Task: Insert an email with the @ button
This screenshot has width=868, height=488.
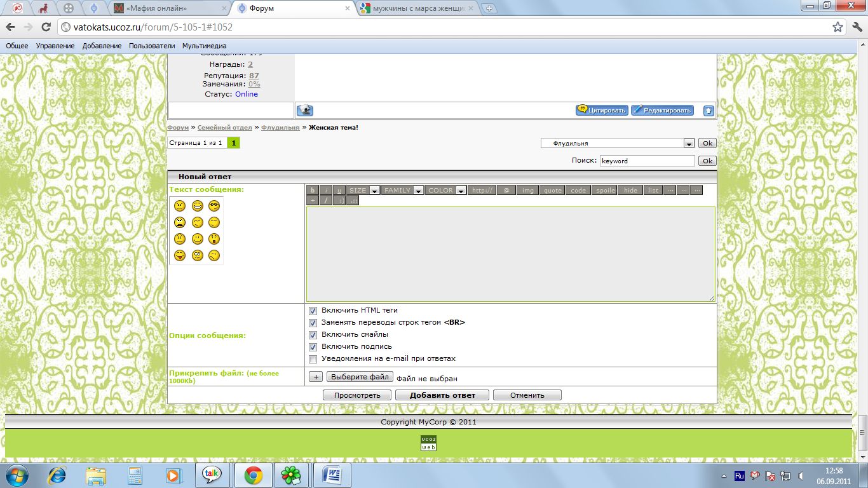Action: pos(506,190)
